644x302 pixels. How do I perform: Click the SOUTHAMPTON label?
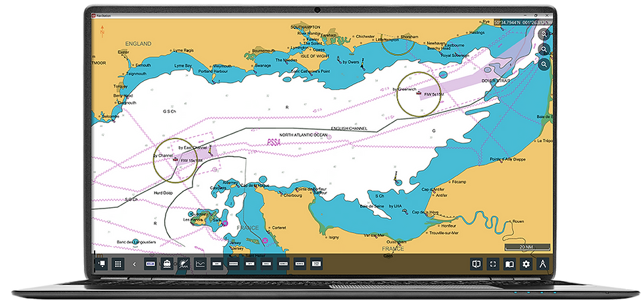tap(305, 27)
